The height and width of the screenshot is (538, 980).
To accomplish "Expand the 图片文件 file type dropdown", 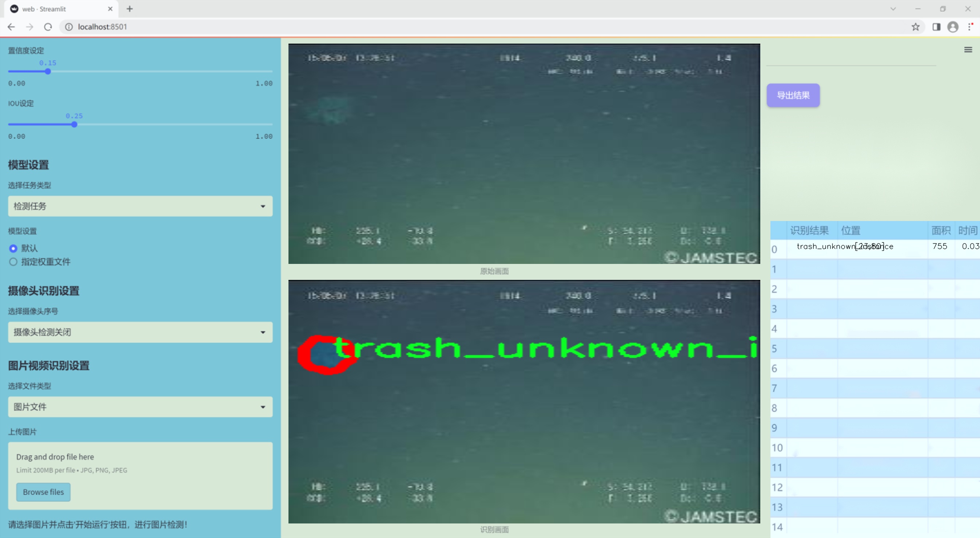I will coord(140,407).
